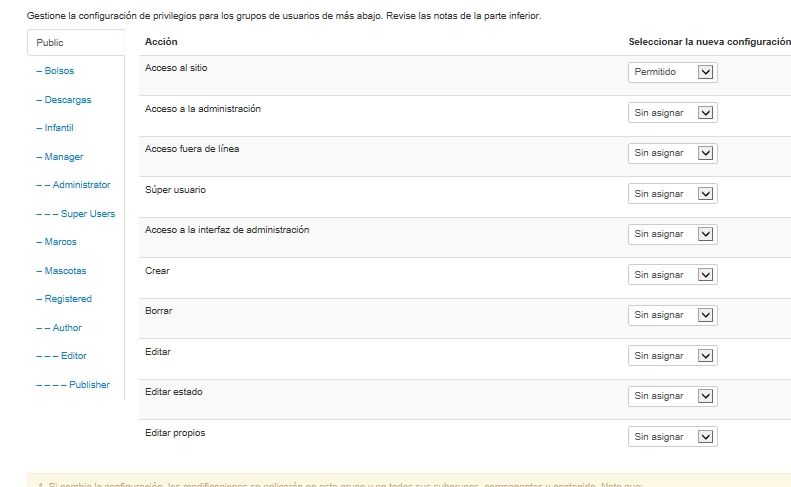Select the Super Users group
Viewport: 791px width, 487px height.
76,213
